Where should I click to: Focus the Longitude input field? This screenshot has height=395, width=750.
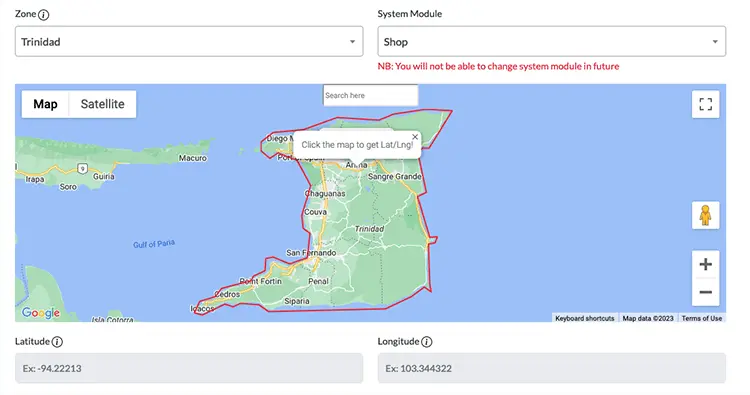[x=551, y=368]
